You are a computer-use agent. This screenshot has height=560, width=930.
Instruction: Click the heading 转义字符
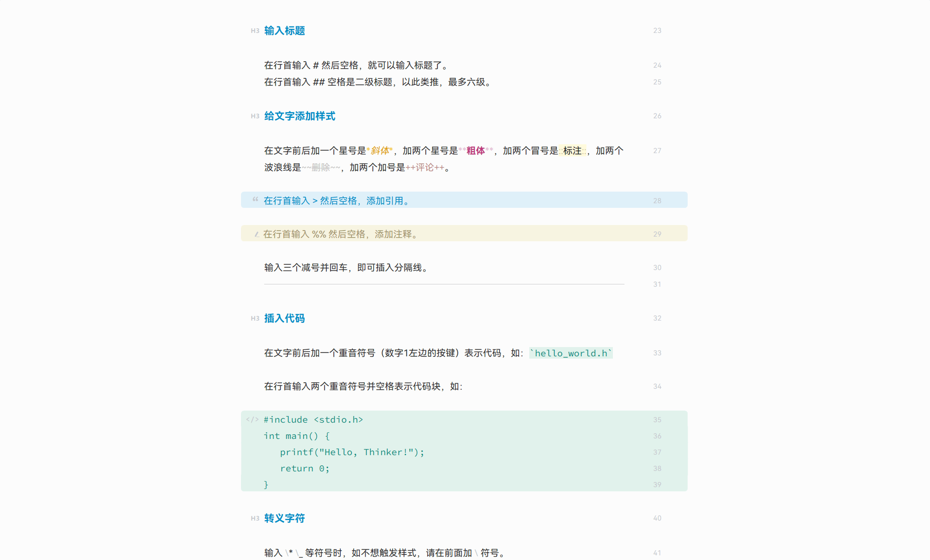point(285,518)
